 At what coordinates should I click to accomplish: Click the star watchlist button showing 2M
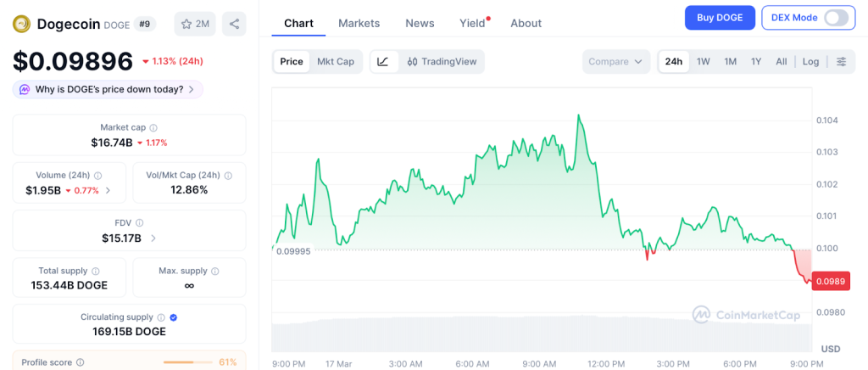(195, 24)
